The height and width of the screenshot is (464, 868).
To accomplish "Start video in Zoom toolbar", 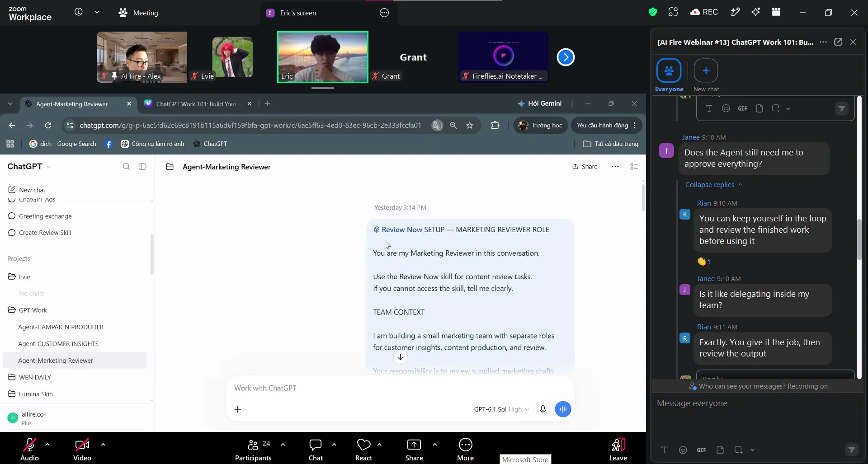I will tap(82, 450).
